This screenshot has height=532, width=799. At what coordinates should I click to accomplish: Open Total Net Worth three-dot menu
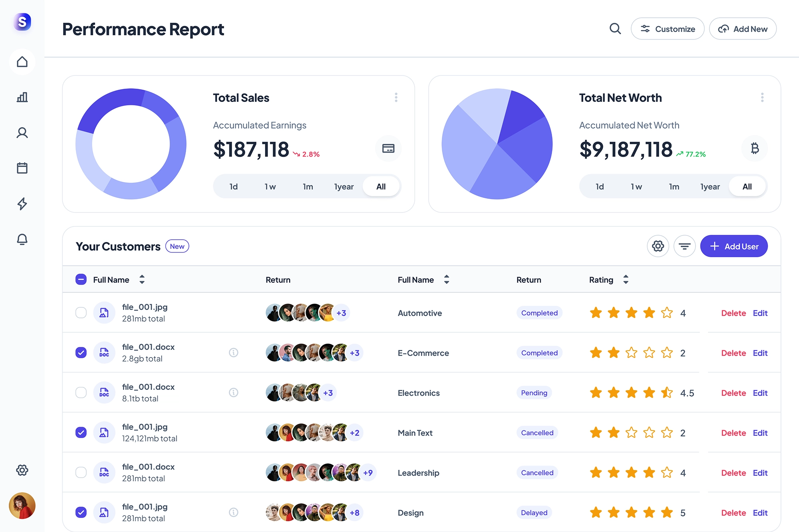tap(762, 97)
